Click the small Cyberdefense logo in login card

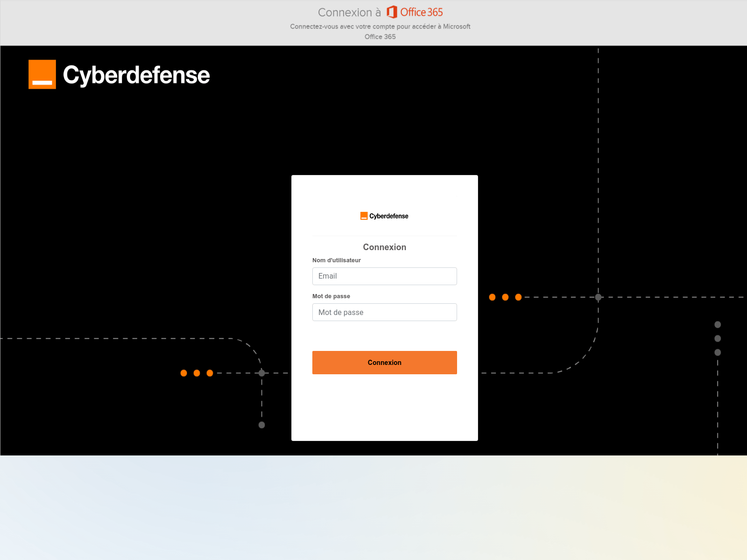pyautogui.click(x=384, y=216)
